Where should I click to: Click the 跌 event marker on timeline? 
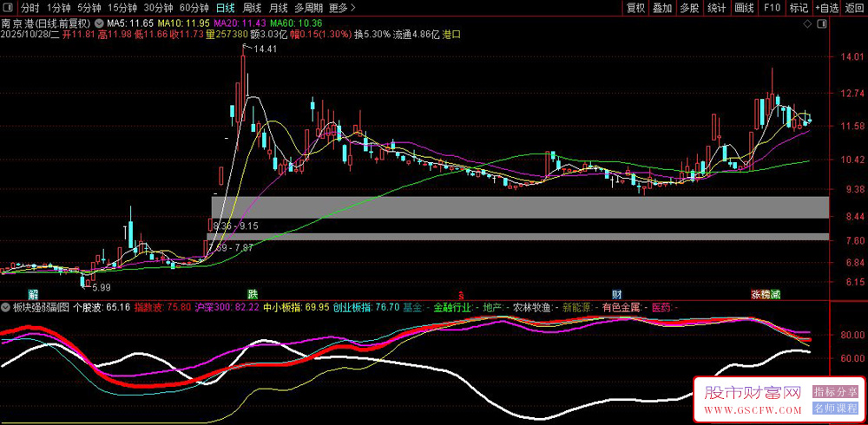pyautogui.click(x=252, y=294)
